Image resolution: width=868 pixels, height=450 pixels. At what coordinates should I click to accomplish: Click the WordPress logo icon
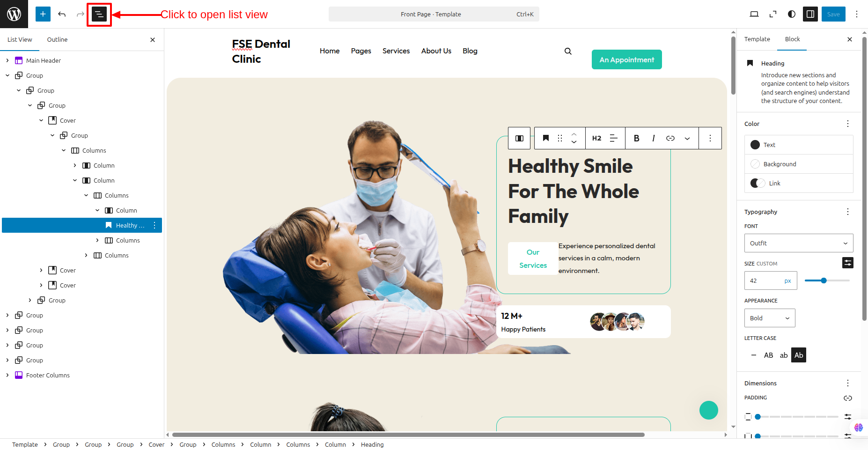click(14, 14)
